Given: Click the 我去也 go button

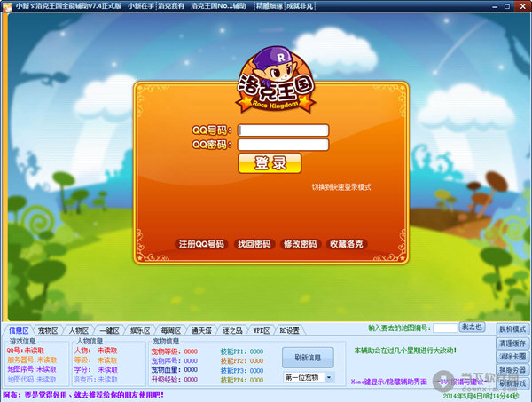Looking at the screenshot, I should click(x=472, y=327).
